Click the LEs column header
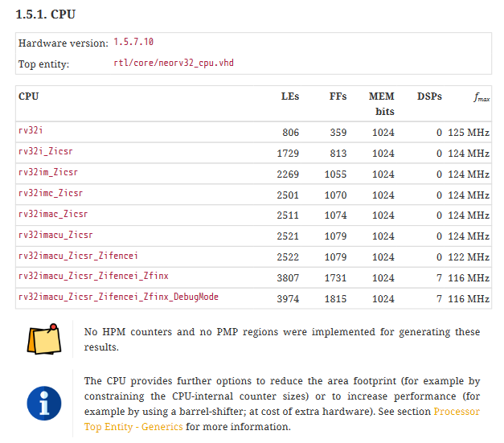The height and width of the screenshot is (443, 504). [x=289, y=96]
